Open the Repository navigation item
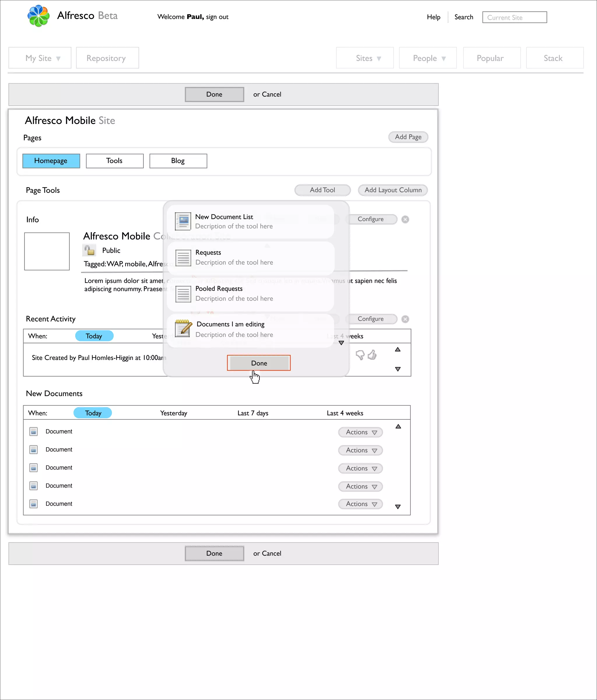 (107, 58)
